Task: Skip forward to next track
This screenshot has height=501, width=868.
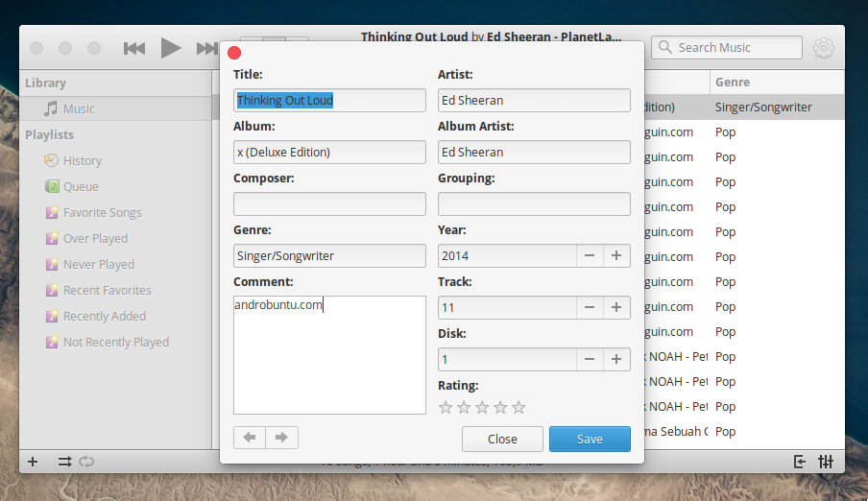Action: pyautogui.click(x=207, y=49)
